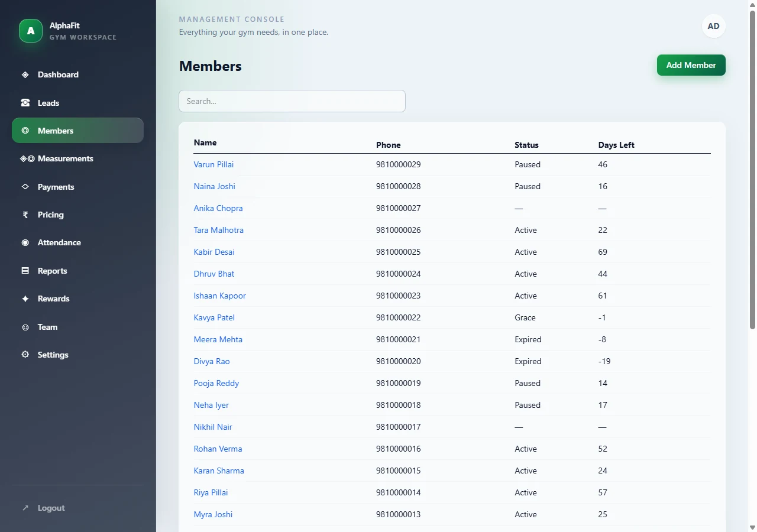The height and width of the screenshot is (532, 757).
Task: Select Neha Iyer in the list
Action: click(x=211, y=405)
